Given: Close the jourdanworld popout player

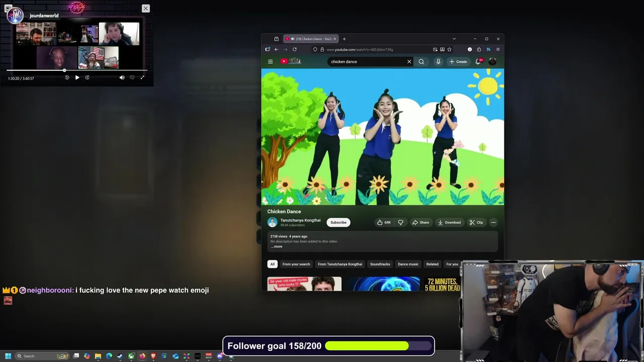Looking at the screenshot, I should 145,9.
